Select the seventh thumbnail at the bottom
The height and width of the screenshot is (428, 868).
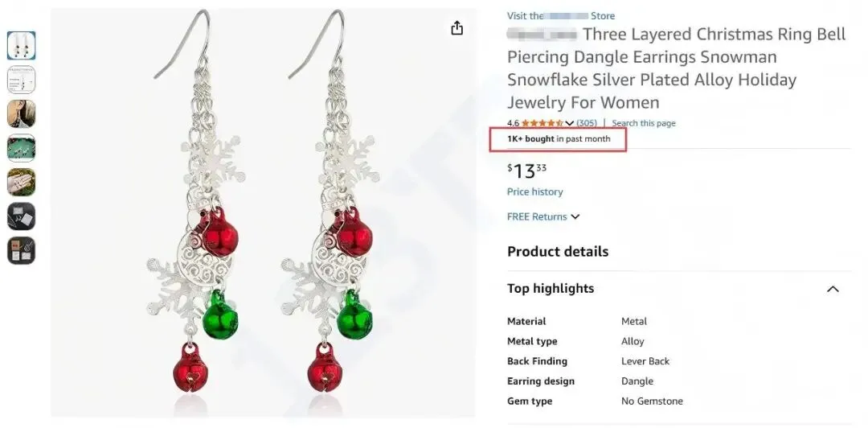click(21, 251)
